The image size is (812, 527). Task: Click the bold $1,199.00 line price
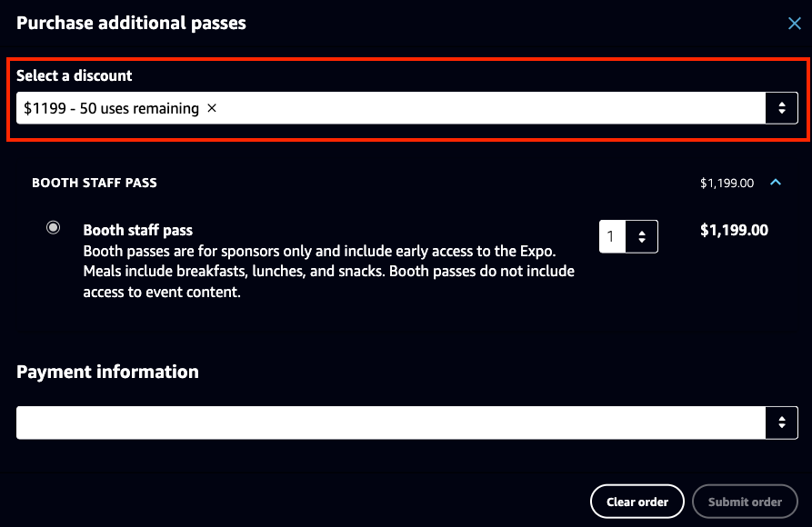[x=734, y=231]
